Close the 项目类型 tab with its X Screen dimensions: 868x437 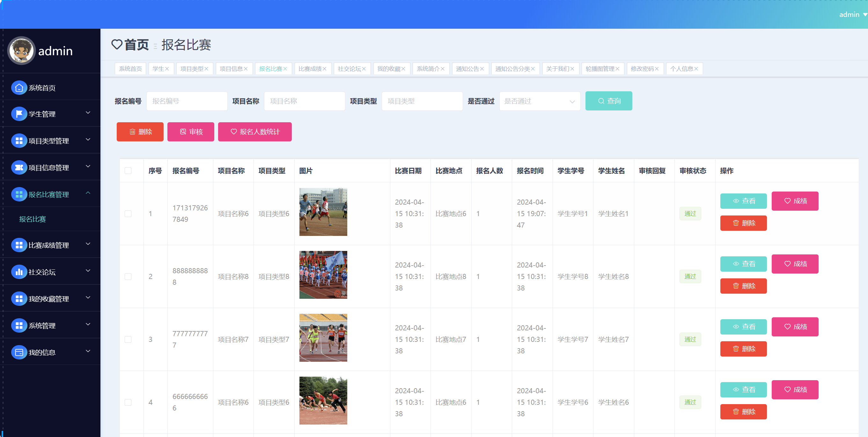207,69
